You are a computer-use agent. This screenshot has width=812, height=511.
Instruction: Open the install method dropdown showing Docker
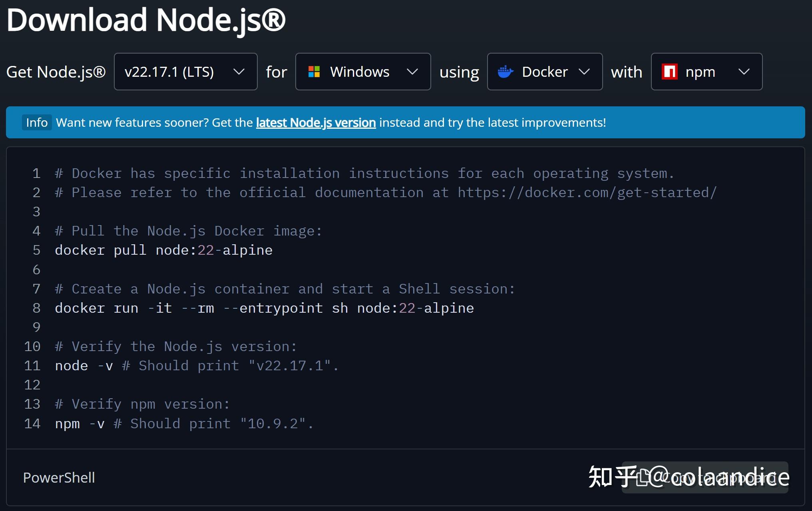pyautogui.click(x=544, y=72)
